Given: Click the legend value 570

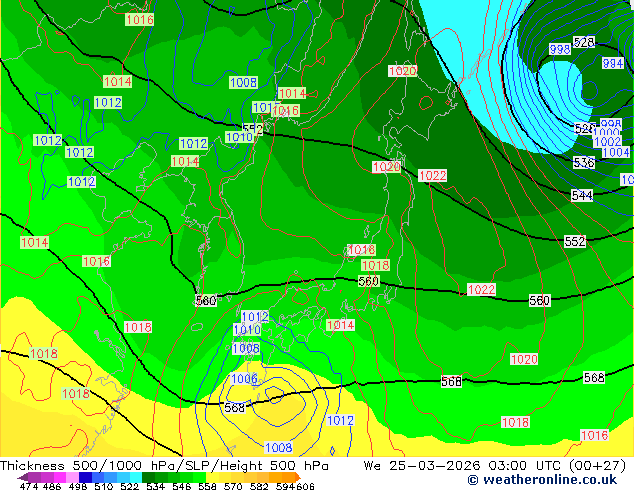Looking at the screenshot, I should 233,486.
